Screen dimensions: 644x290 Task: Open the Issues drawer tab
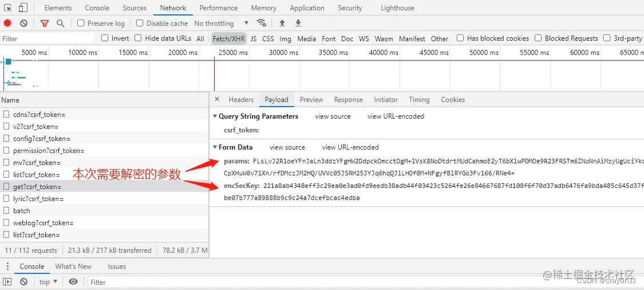pos(117,267)
